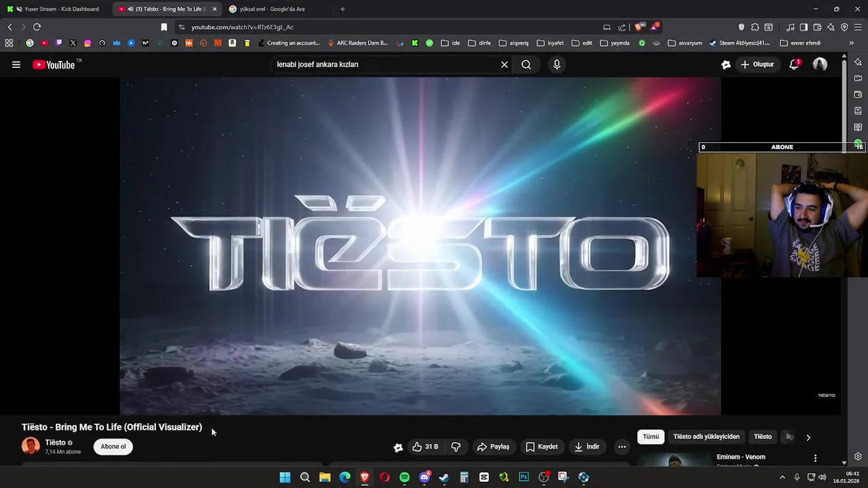Viewport: 868px width, 488px height.
Task: Open the YouTube guide hamburger menu
Action: [x=16, y=64]
